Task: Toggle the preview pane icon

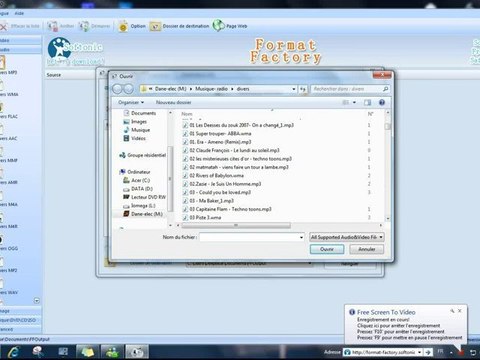Action: click(368, 102)
